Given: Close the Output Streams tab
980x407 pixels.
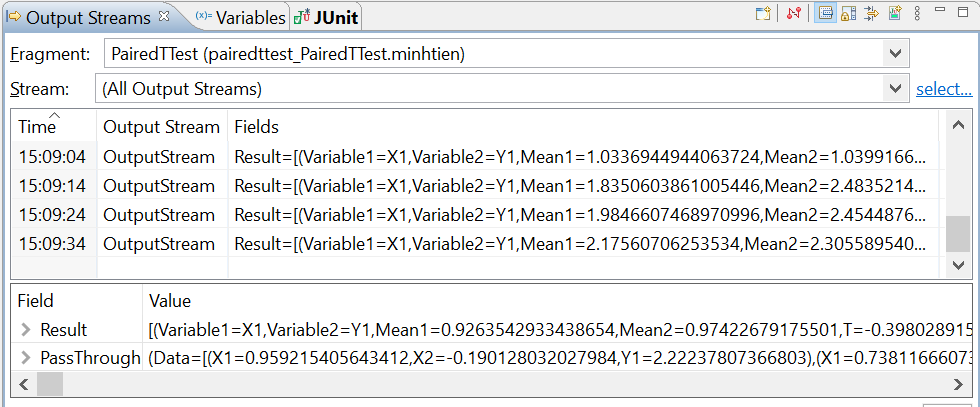Looking at the screenshot, I should 165,17.
